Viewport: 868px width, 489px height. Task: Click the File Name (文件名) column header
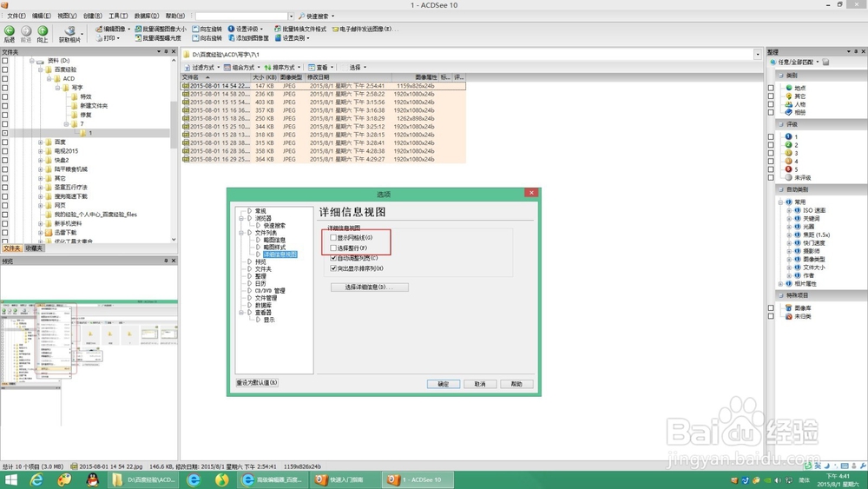point(216,77)
